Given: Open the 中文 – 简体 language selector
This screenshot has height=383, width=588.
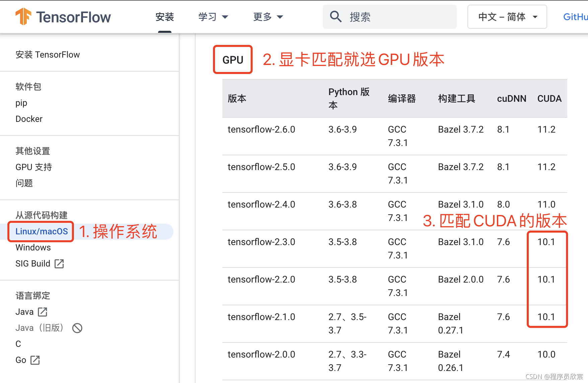Looking at the screenshot, I should click(x=507, y=17).
